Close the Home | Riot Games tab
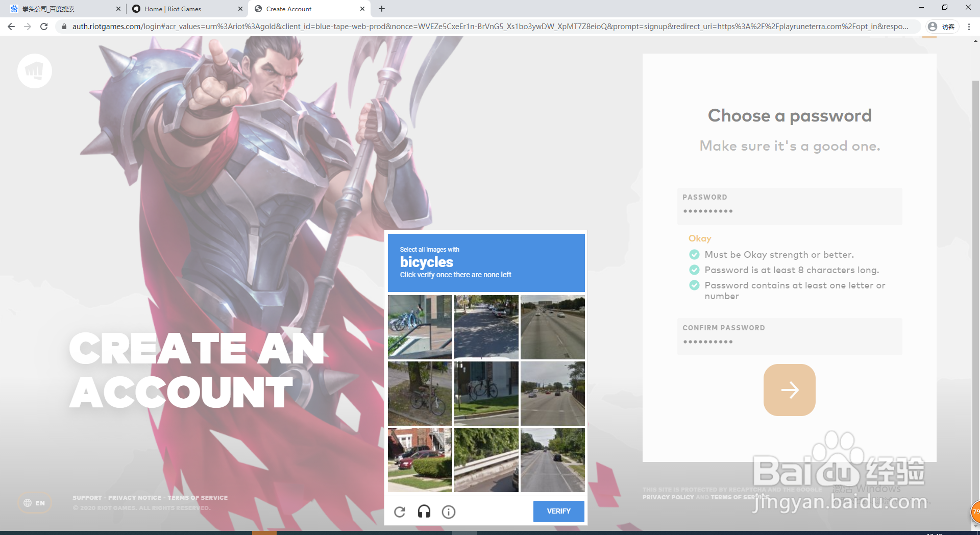Image resolution: width=980 pixels, height=535 pixels. click(x=240, y=9)
